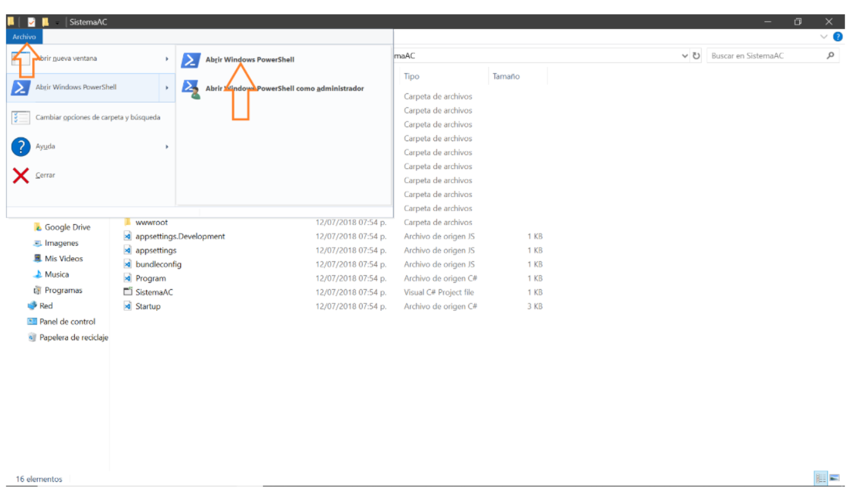The image size is (868, 493).
Task: Click the Papelera de reciclaje bin icon
Action: pos(32,338)
